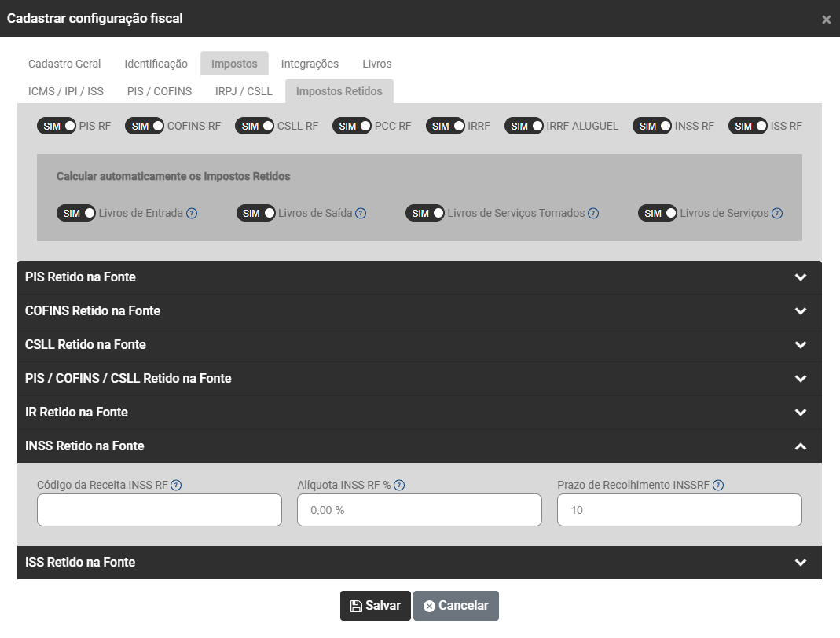Switch to the Integrações tab
The height and width of the screenshot is (638, 840).
310,64
